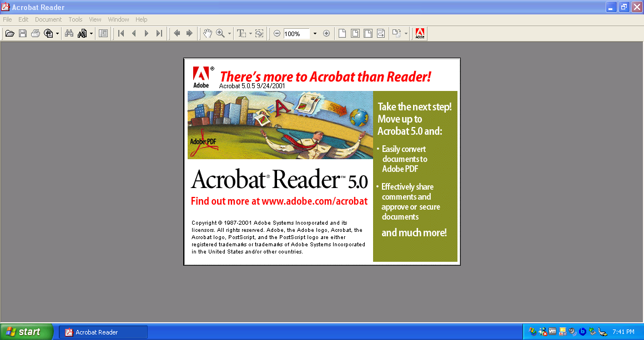Click the Adobe logo toolbar icon
Image resolution: width=644 pixels, height=340 pixels.
point(420,33)
